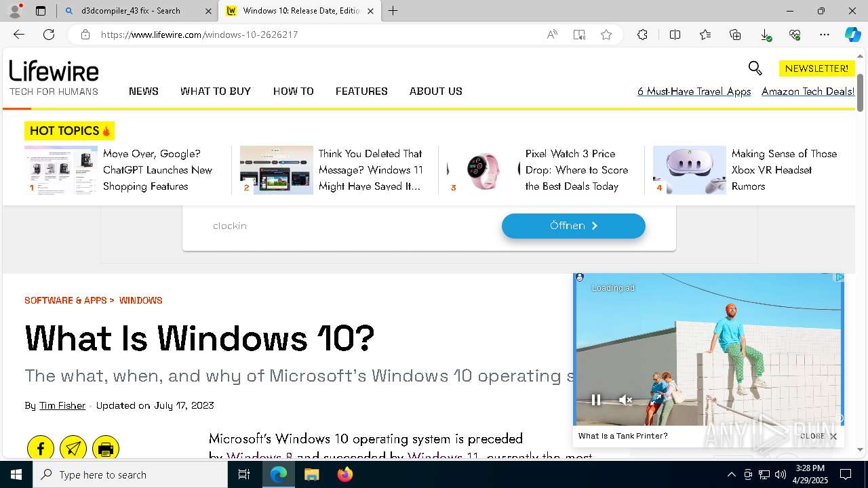868x488 pixels.
Task: Unmute the floating video
Action: [x=626, y=401]
